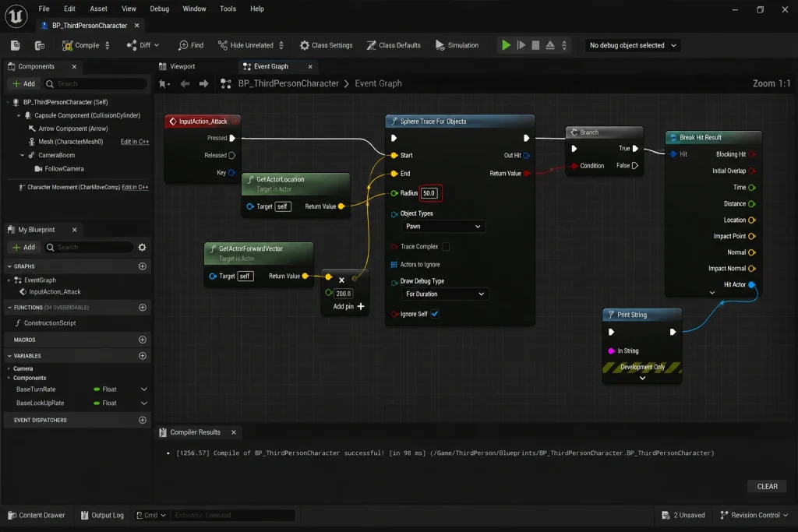Open Class Settings

(x=327, y=45)
